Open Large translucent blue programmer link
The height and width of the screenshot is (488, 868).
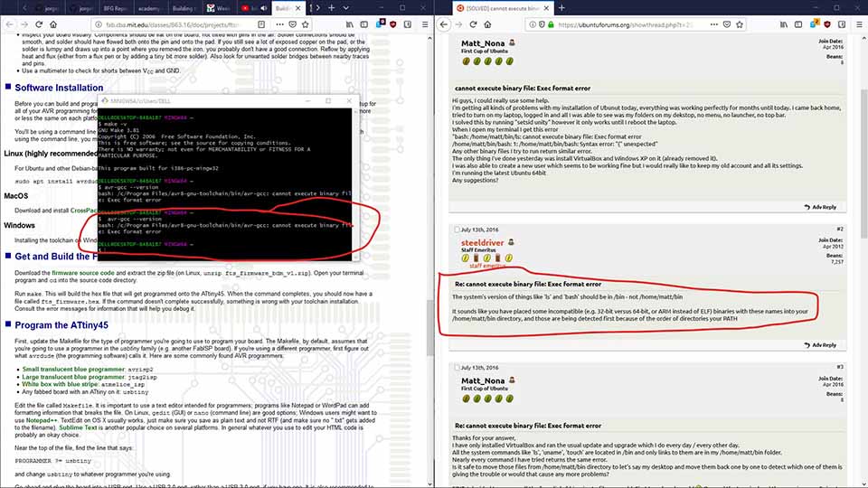pyautogui.click(x=73, y=377)
